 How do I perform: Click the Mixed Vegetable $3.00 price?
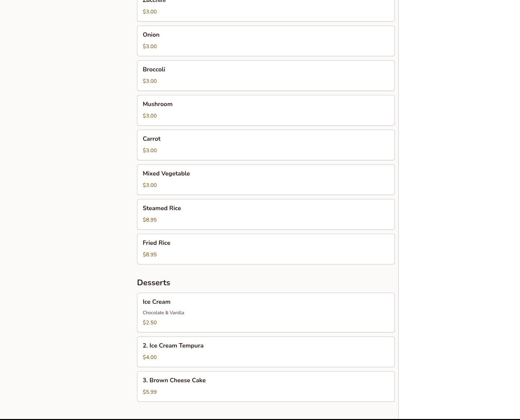(x=150, y=185)
